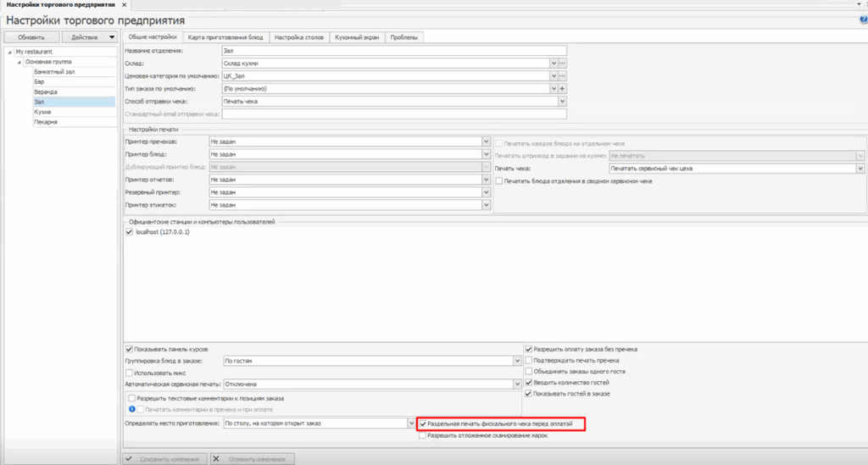Toggle Раздельная печать фискального чека checkbox
Screen dimensions: 868x465
pyautogui.click(x=424, y=422)
